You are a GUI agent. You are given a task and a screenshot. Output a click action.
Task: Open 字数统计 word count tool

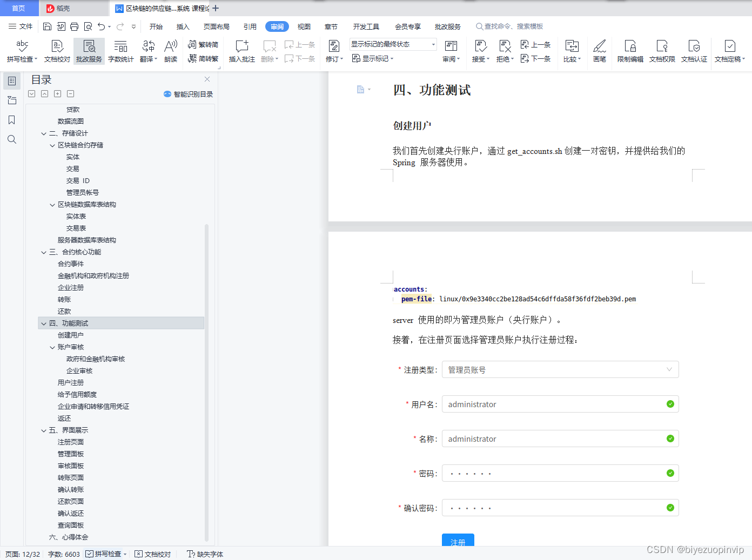(x=121, y=51)
